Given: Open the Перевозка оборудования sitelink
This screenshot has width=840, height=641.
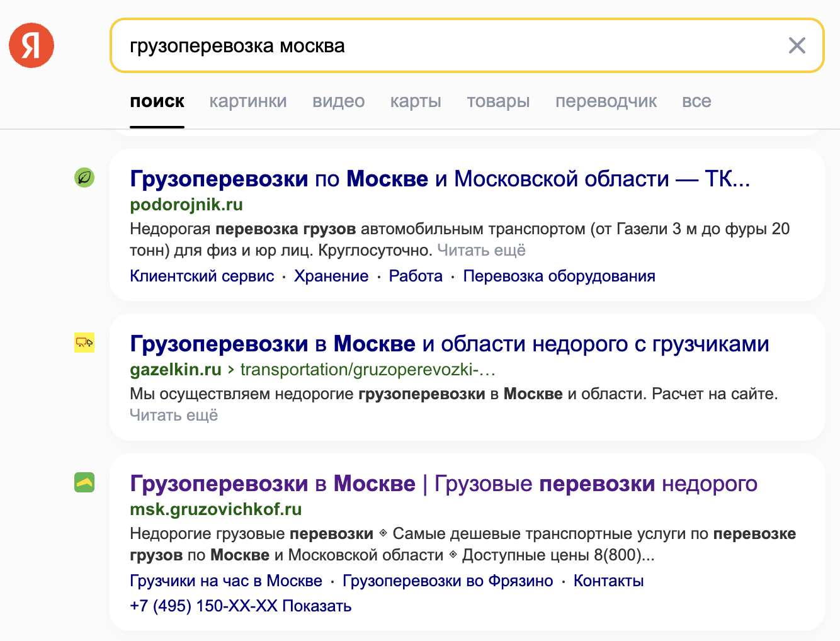Looking at the screenshot, I should pos(559,276).
